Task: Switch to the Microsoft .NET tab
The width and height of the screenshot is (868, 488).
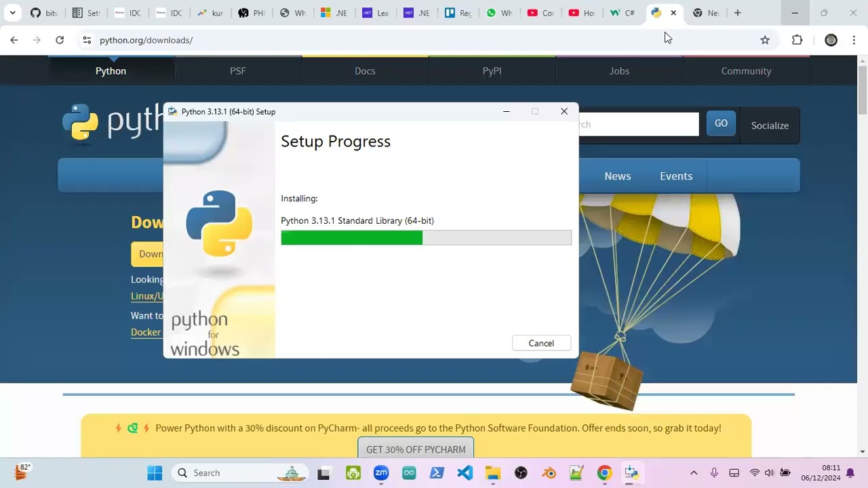Action: pos(334,13)
